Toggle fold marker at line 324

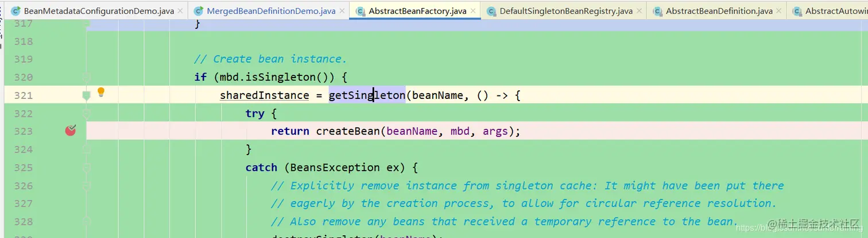pyautogui.click(x=87, y=149)
